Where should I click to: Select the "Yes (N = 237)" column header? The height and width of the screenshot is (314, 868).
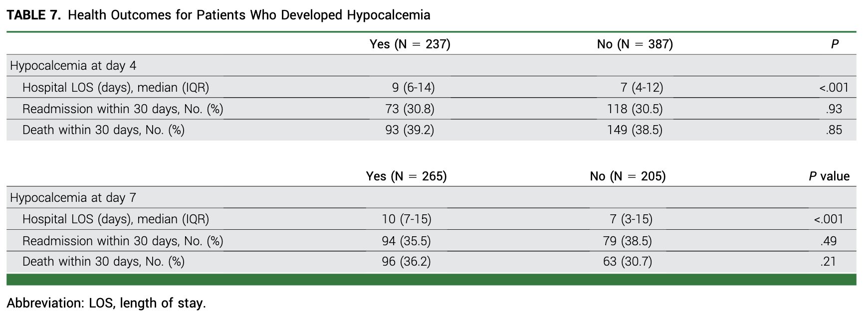click(x=410, y=44)
